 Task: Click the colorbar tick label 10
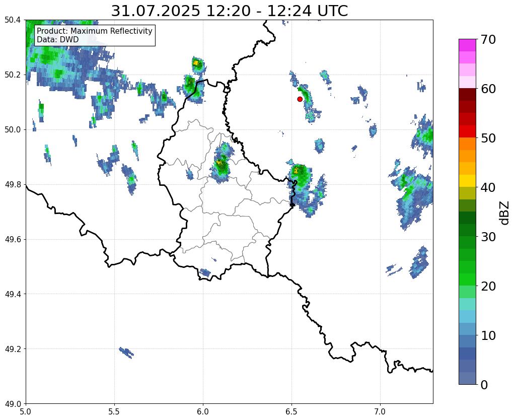click(488, 335)
